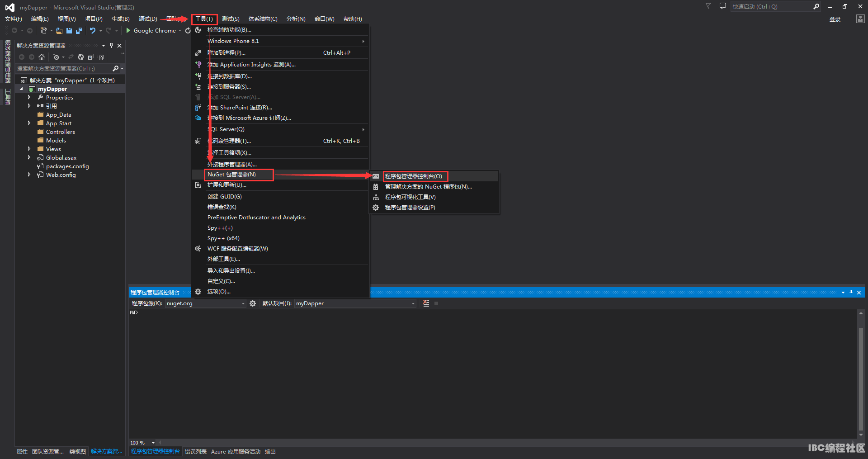Open the 文件(F) menu
The image size is (868, 459).
tap(13, 19)
